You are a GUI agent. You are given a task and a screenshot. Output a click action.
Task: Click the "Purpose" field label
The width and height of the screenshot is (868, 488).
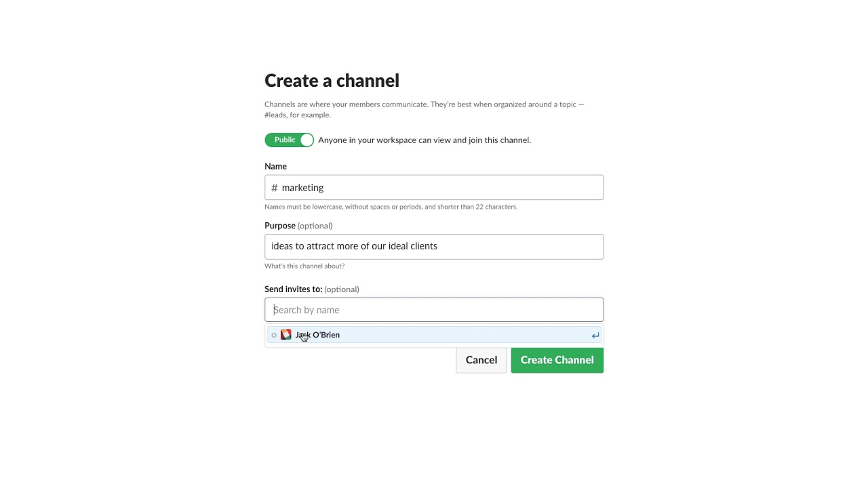279,226
